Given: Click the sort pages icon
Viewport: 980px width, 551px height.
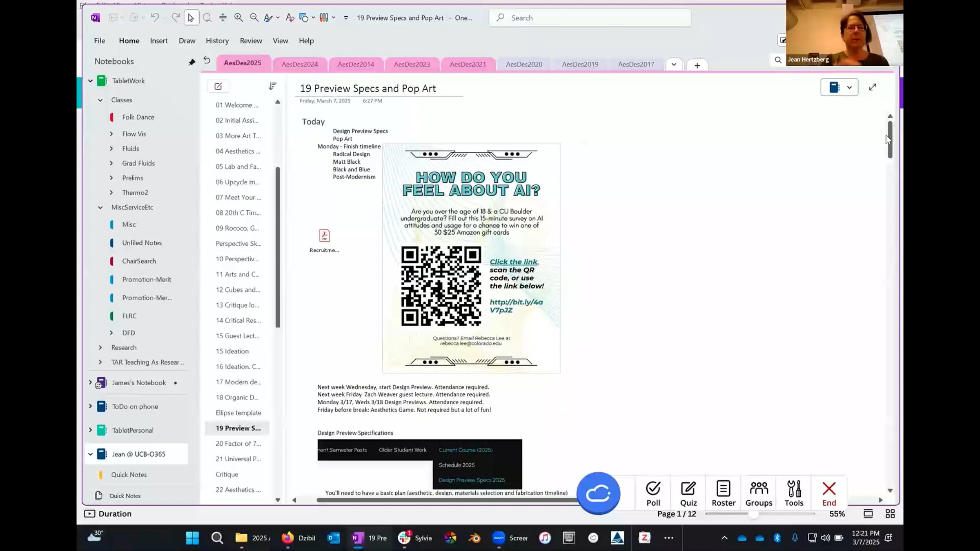Looking at the screenshot, I should click(x=272, y=86).
